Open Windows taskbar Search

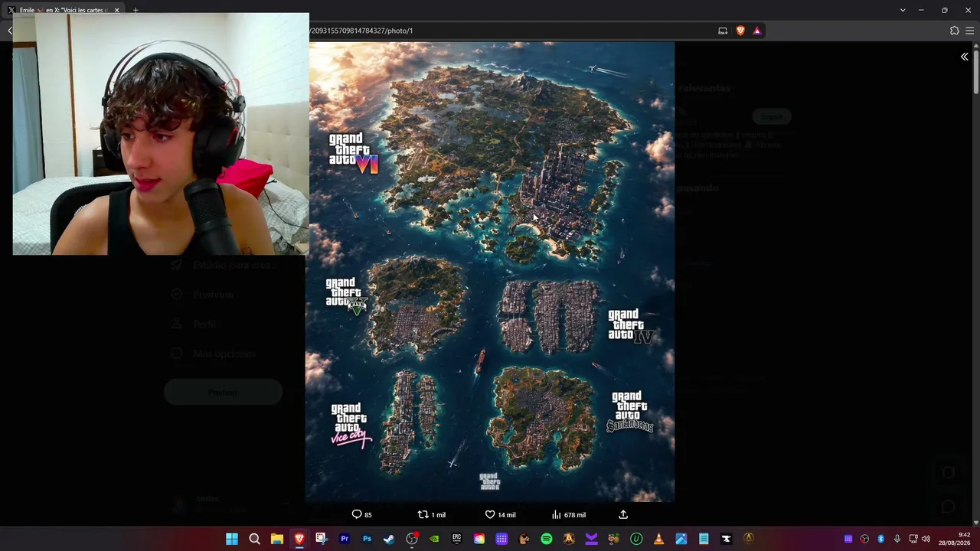click(x=254, y=539)
